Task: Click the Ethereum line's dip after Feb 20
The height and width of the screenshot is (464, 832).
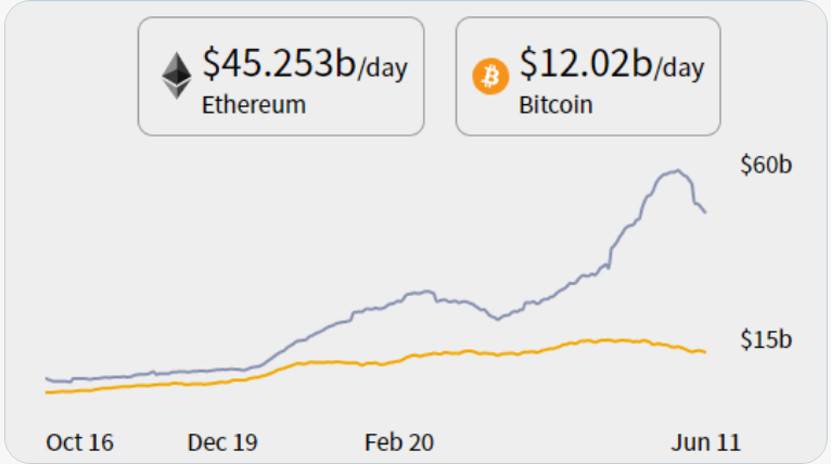Action: [497, 319]
